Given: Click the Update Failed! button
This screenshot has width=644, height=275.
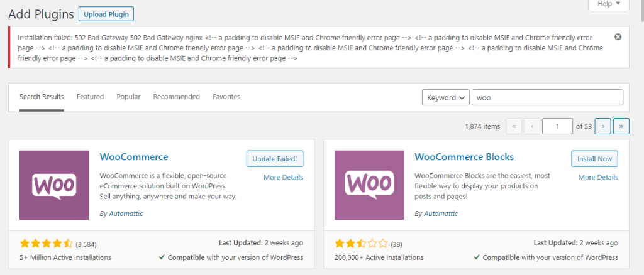Looking at the screenshot, I should click(275, 159).
